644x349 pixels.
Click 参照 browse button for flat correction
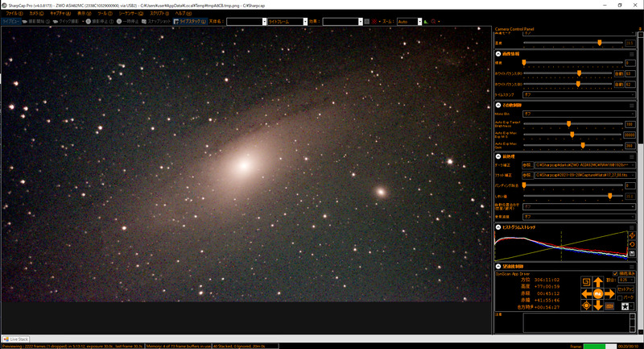527,175
